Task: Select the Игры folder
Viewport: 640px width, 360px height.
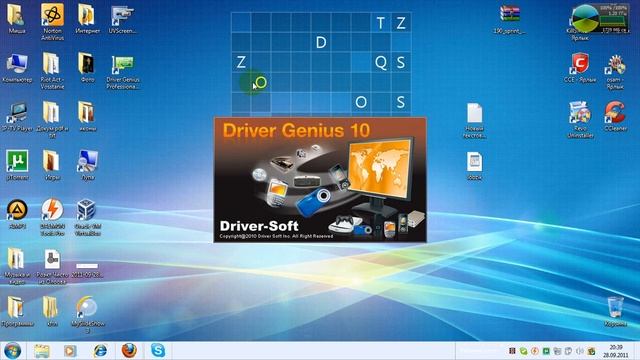Action: [51, 165]
